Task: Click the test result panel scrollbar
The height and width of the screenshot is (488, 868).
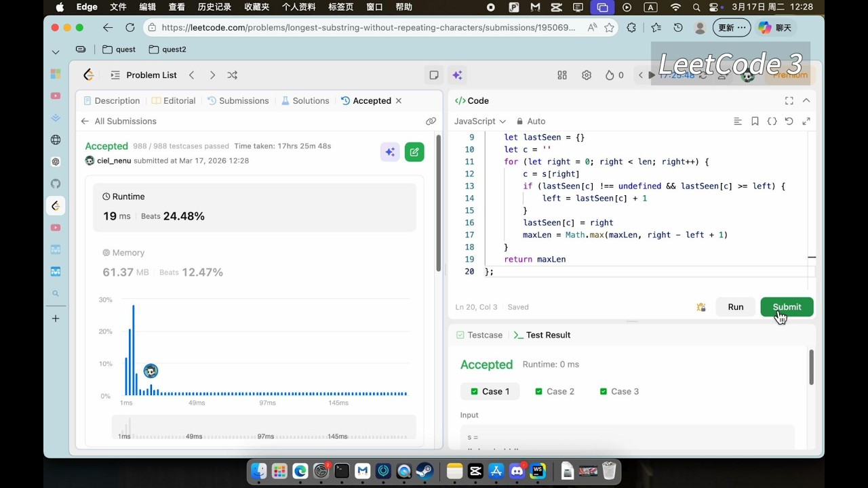Action: point(811,368)
